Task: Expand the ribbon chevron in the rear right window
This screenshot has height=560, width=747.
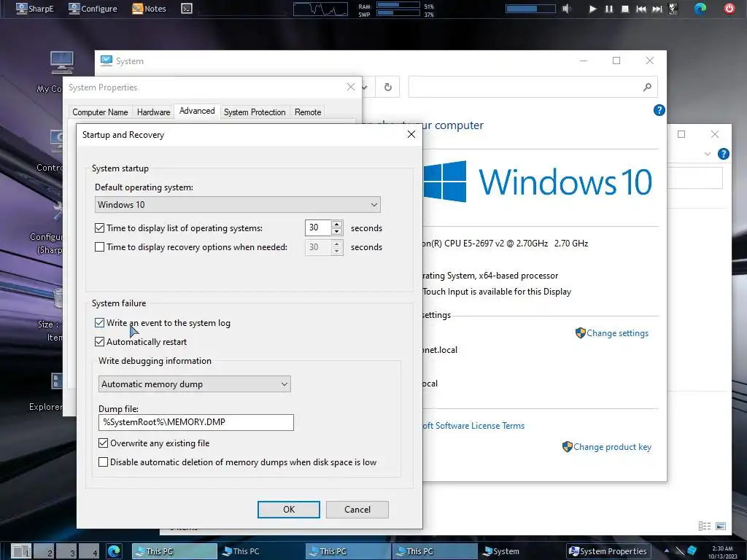Action: click(708, 154)
